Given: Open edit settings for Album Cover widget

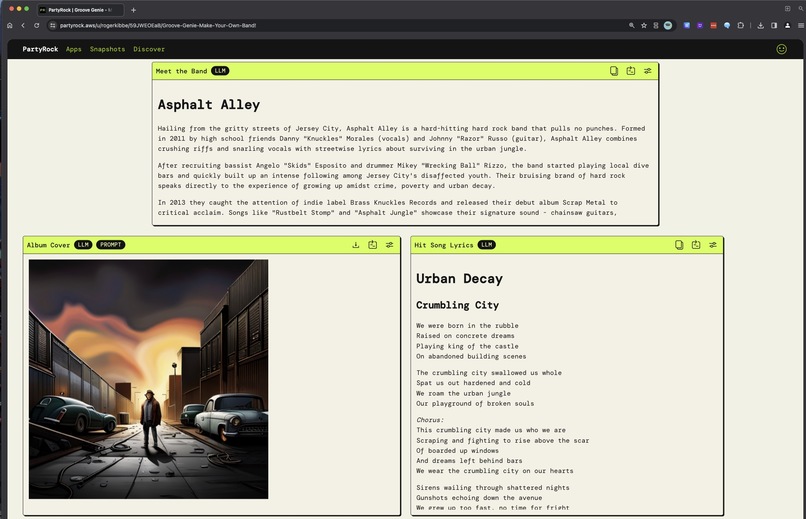Looking at the screenshot, I should click(x=390, y=245).
